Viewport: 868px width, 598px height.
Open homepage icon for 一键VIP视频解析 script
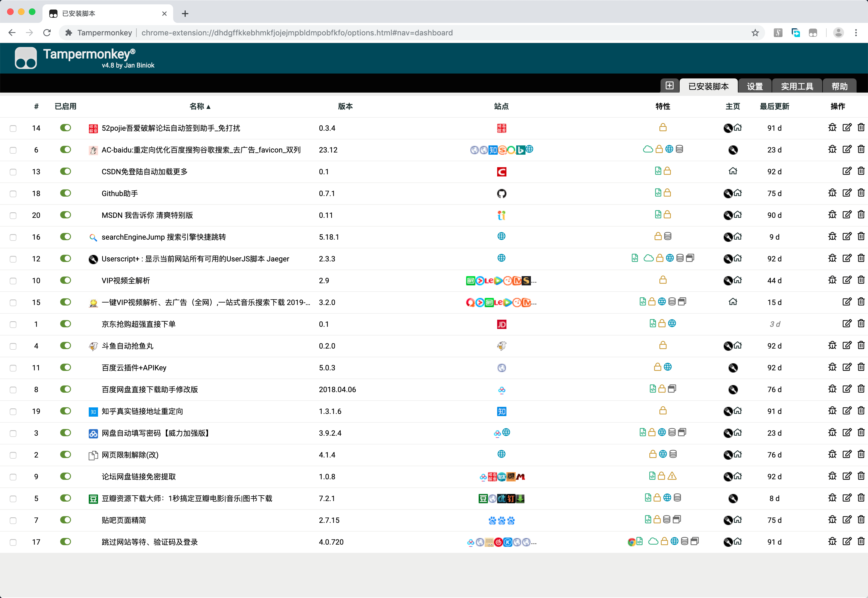[x=733, y=302]
